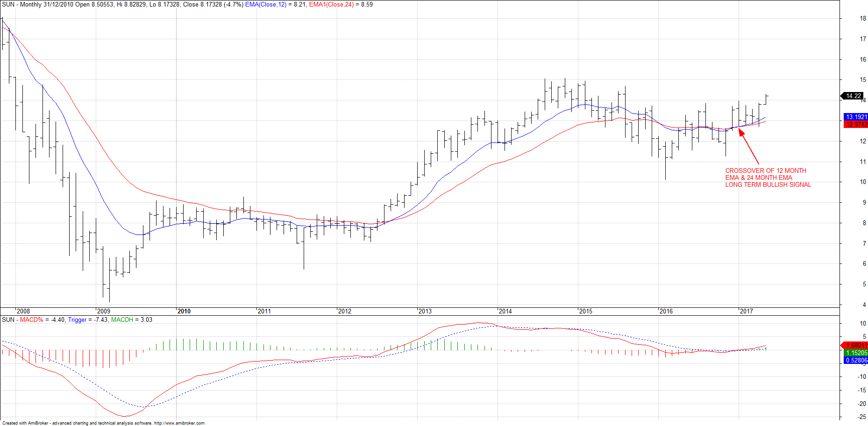Click the red 12.9742 EMA value tag
The image size is (868, 426).
coord(856,124)
